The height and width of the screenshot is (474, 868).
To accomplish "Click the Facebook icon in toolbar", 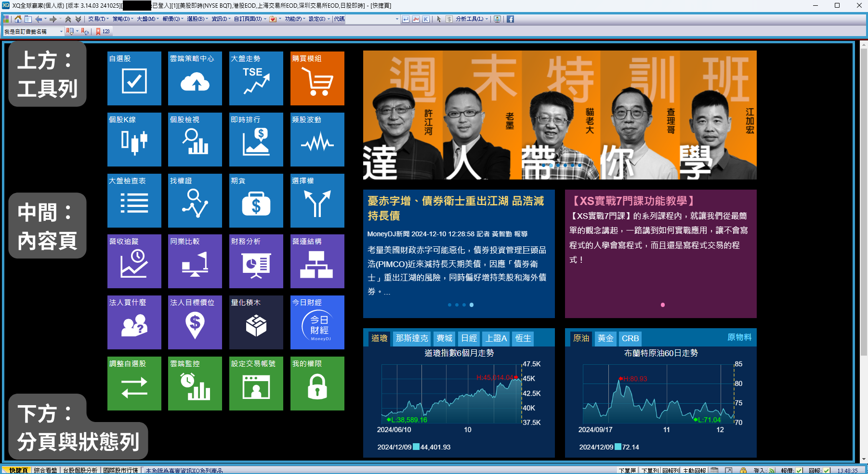I will [x=510, y=19].
